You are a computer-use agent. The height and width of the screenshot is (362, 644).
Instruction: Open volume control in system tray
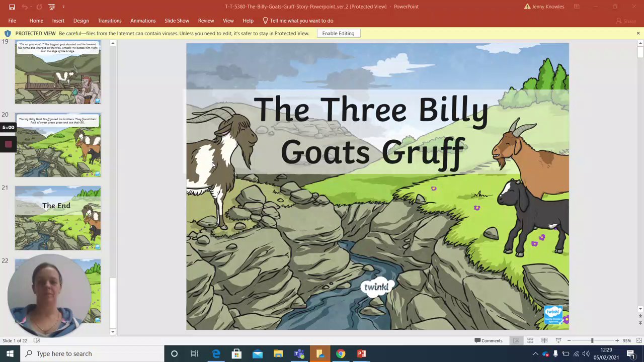click(x=586, y=353)
